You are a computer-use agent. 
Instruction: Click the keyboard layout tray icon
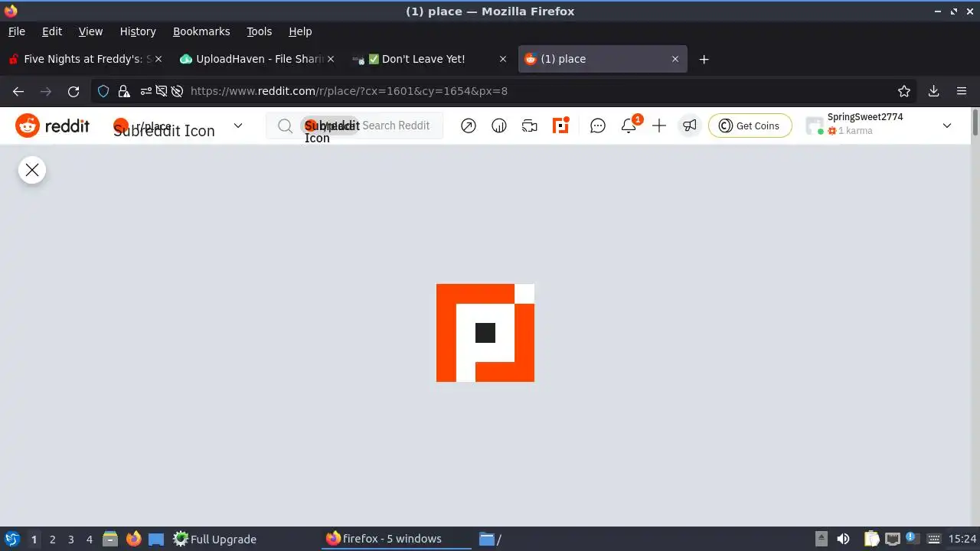[934, 539]
